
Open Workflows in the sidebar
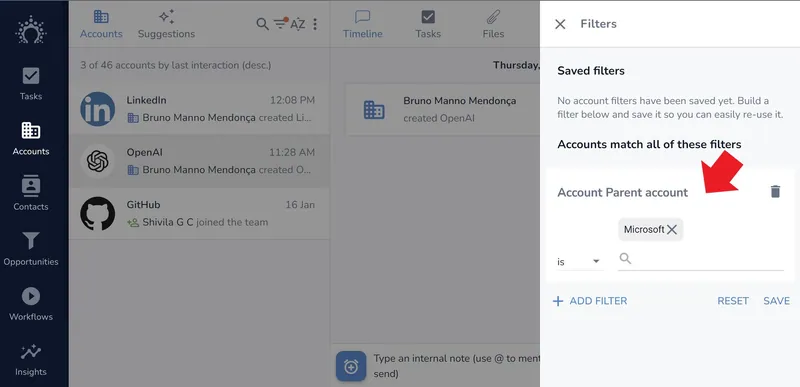31,303
